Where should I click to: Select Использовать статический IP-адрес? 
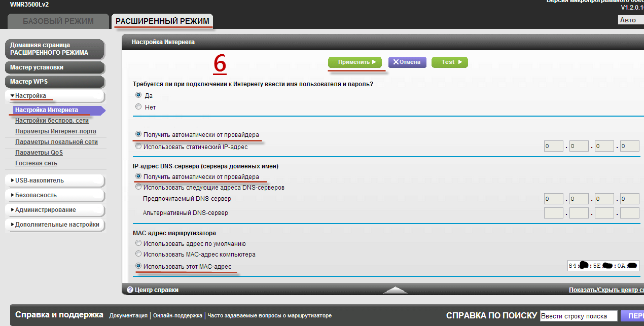coord(138,146)
